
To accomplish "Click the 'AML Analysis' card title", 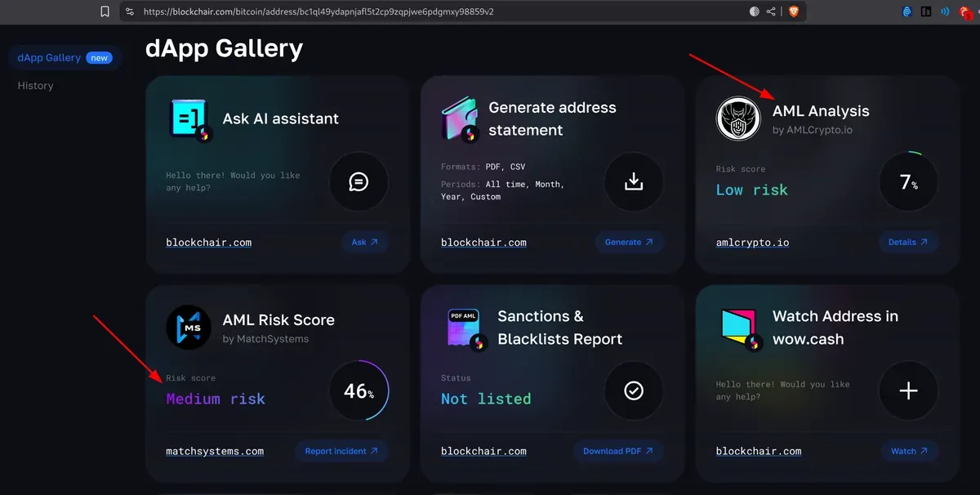I will (x=821, y=111).
